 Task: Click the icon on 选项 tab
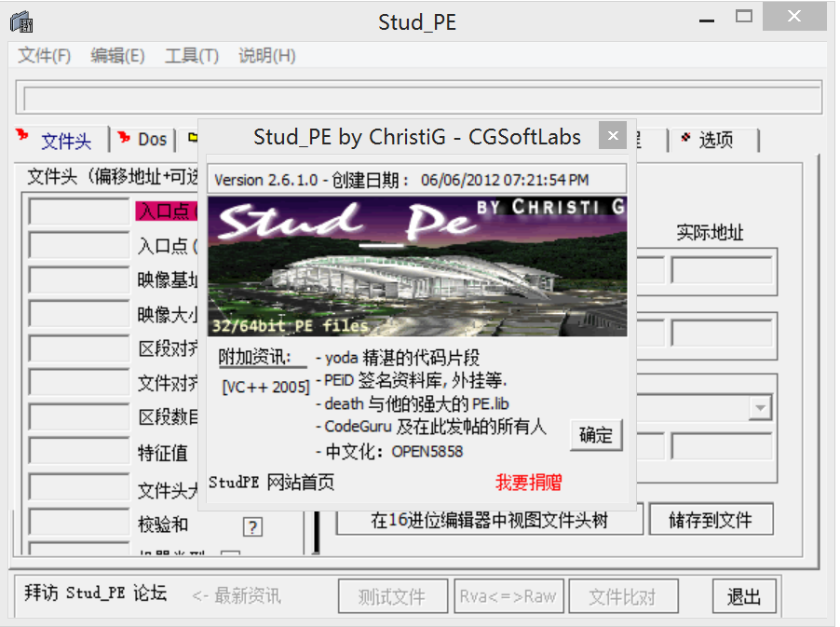point(685,138)
